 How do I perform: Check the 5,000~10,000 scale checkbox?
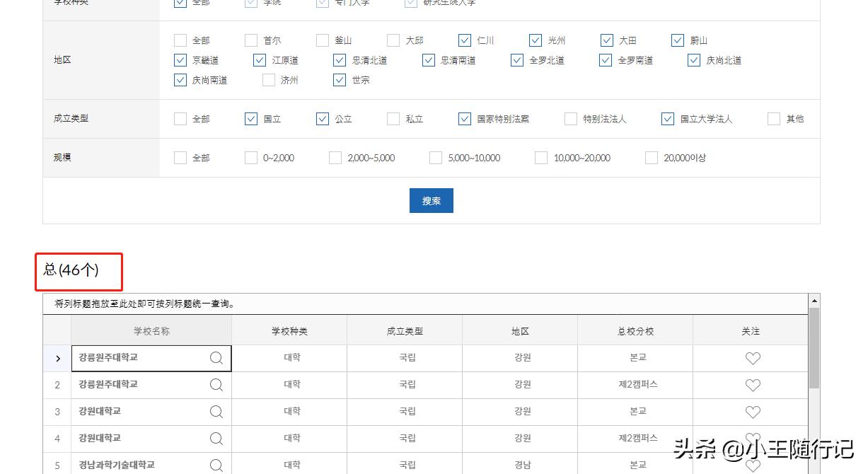click(435, 158)
